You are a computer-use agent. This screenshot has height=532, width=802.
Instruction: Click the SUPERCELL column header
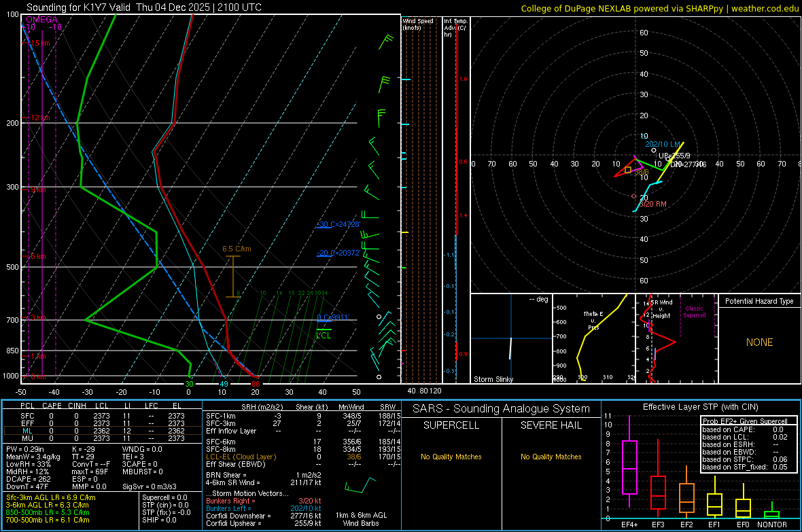[451, 425]
